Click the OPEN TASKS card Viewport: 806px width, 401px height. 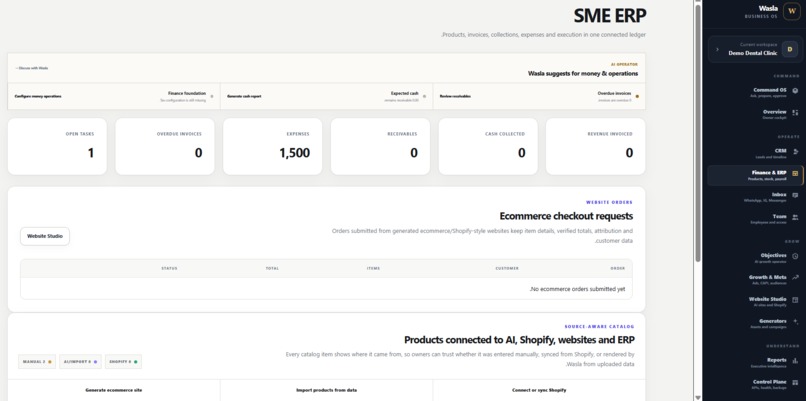coord(57,147)
